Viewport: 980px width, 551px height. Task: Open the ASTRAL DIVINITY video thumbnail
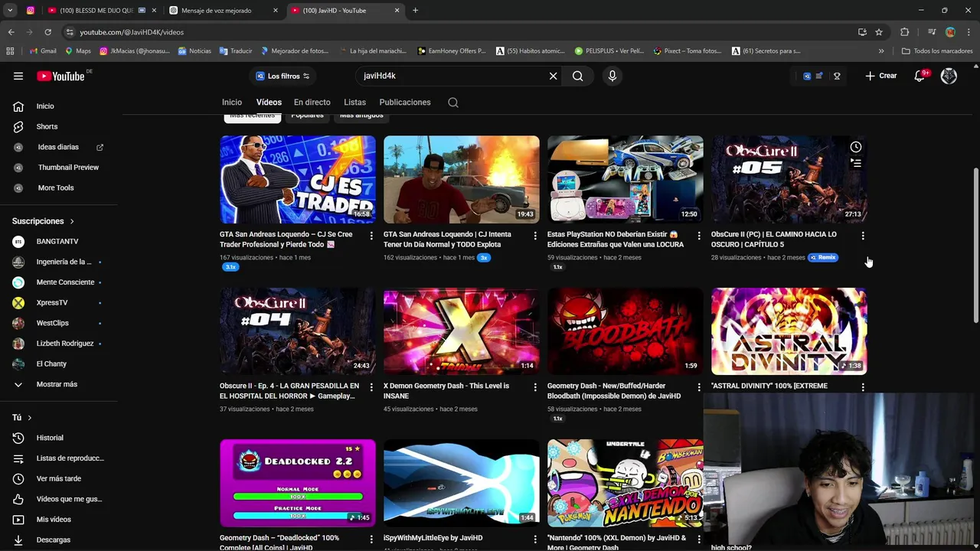pyautogui.click(x=789, y=331)
